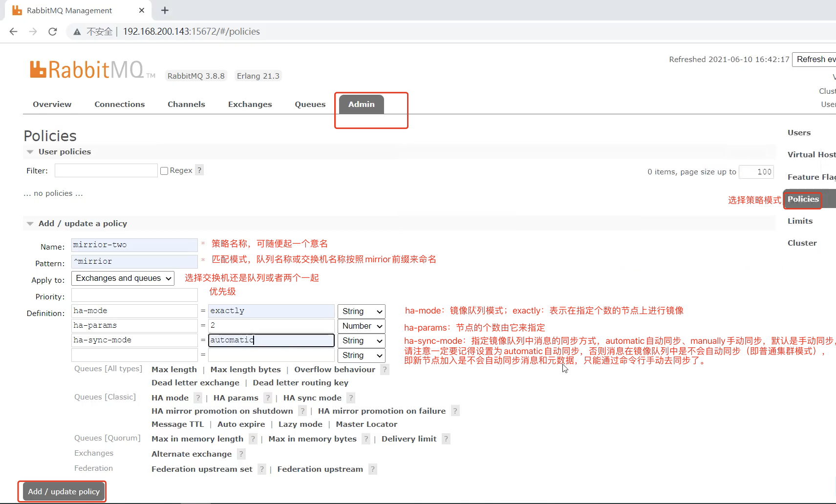This screenshot has width=836, height=504.
Task: Click the not-secure warning triangle icon
Action: [77, 32]
